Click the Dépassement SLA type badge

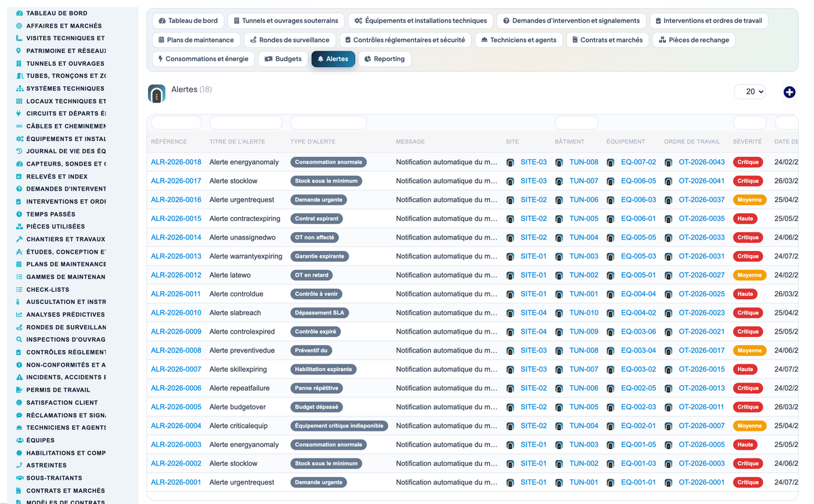click(x=319, y=313)
